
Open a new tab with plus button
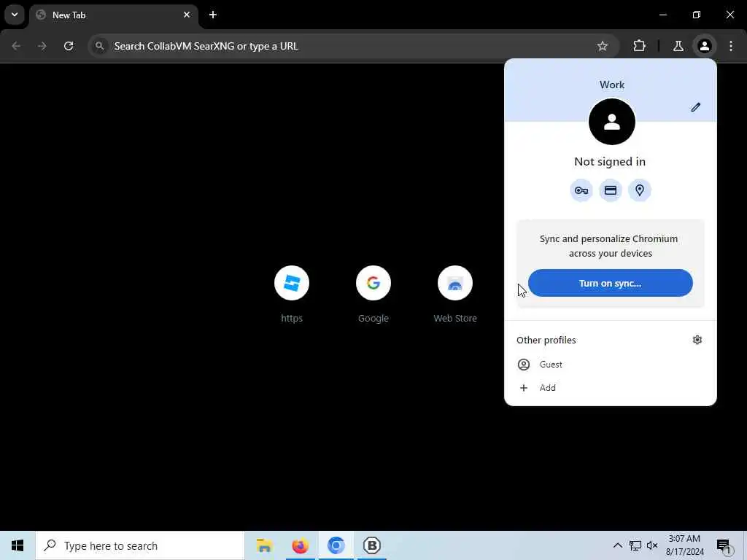[x=213, y=15]
